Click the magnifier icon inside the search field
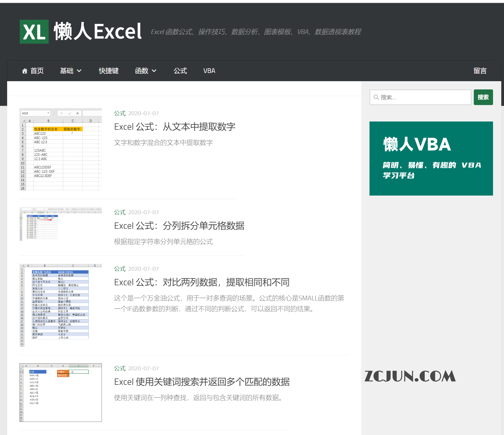Screen dimensions: 504x435 (x=376, y=97)
